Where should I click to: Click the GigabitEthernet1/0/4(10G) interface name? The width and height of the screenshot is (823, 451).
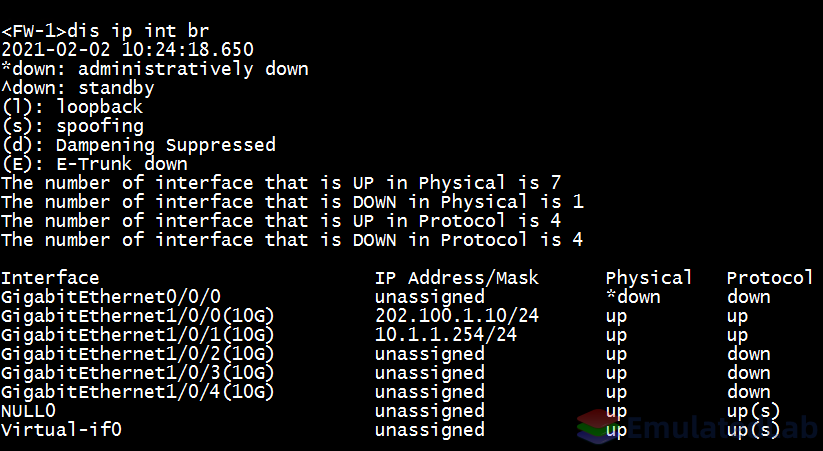(x=138, y=392)
